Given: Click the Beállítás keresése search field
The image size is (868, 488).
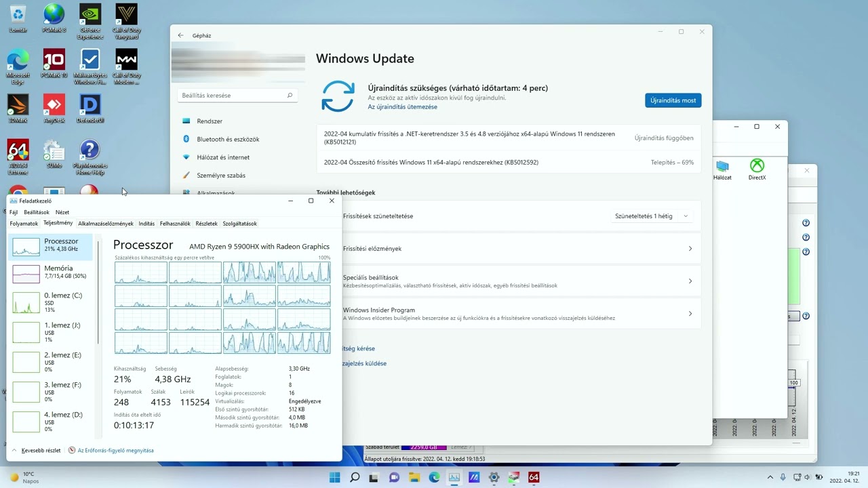Looking at the screenshot, I should 237,96.
